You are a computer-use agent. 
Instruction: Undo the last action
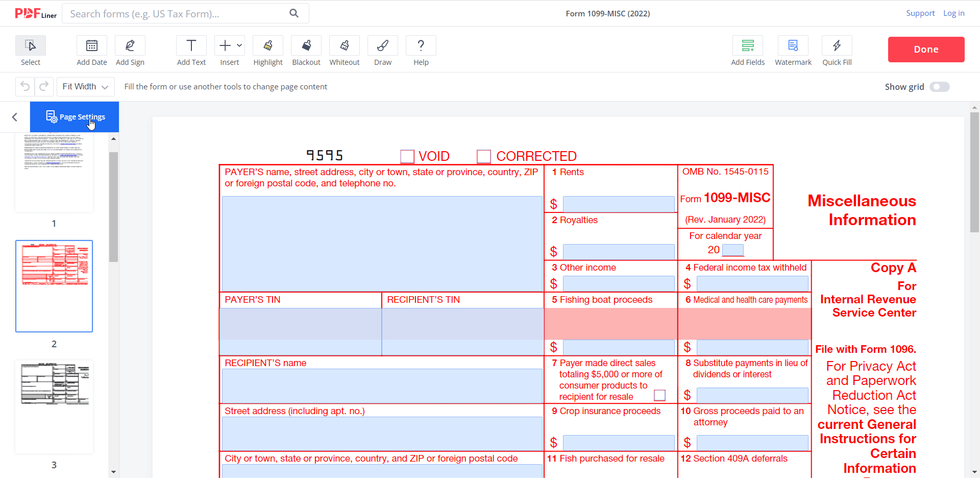pos(25,86)
